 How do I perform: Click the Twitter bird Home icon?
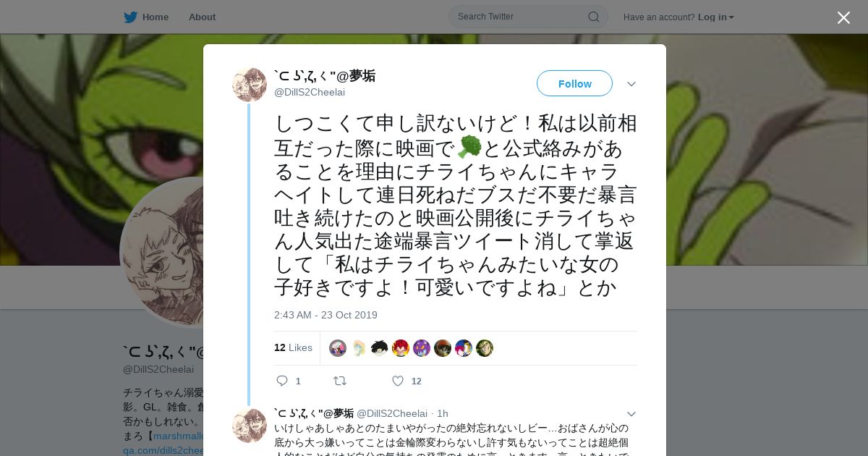[130, 17]
